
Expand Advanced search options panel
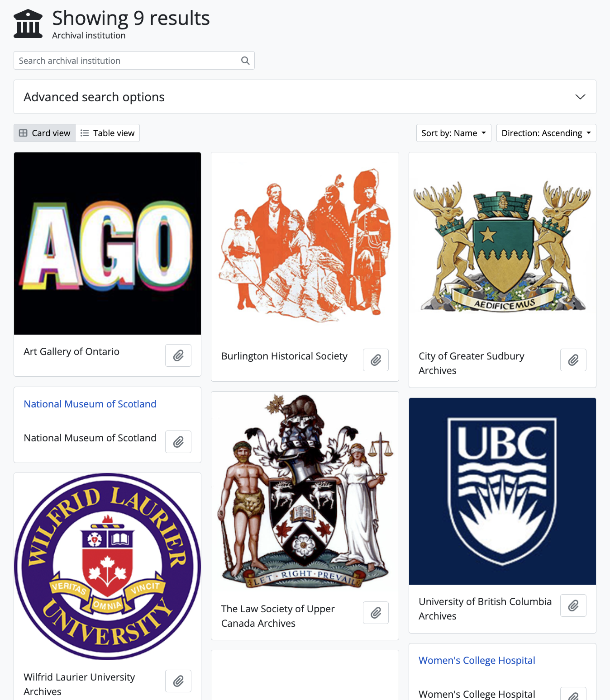pos(305,97)
